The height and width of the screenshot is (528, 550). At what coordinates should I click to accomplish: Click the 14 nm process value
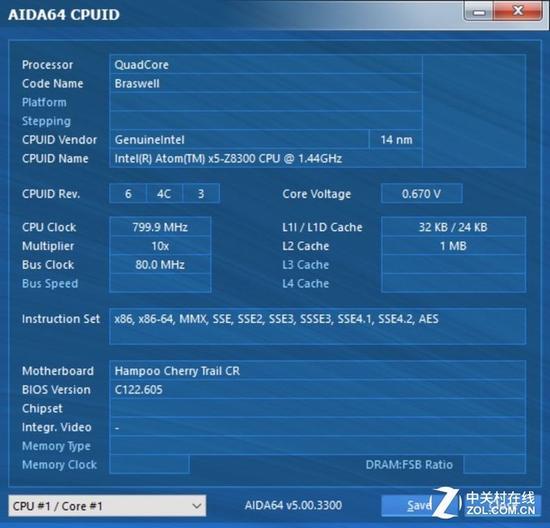[396, 140]
